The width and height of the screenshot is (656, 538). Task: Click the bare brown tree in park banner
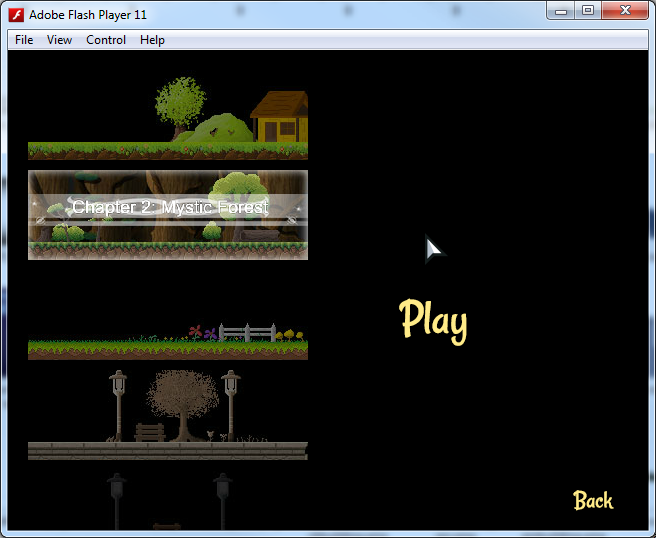(x=178, y=399)
